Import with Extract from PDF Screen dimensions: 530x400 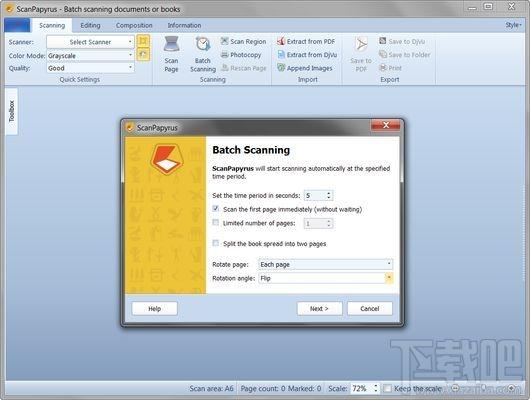point(306,42)
